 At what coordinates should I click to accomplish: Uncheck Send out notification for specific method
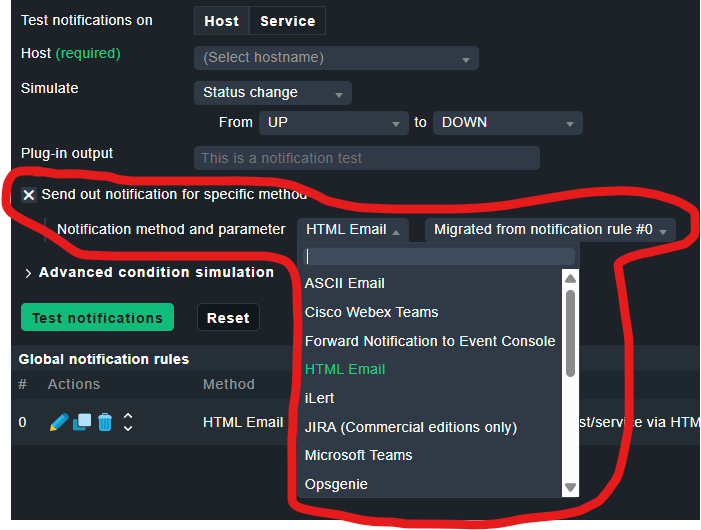coord(29,195)
